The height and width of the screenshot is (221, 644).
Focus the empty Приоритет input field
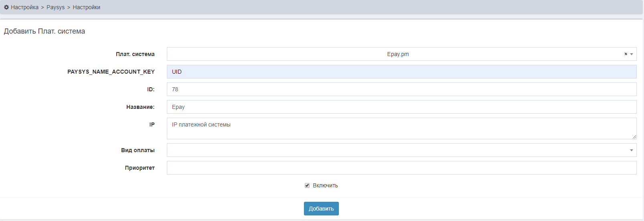(401, 168)
